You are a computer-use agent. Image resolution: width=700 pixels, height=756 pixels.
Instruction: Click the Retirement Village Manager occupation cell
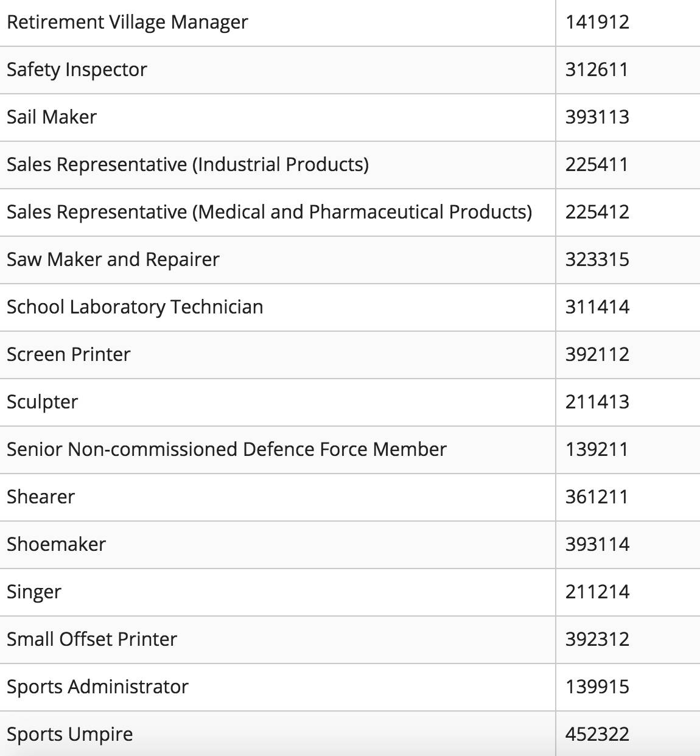tap(127, 23)
